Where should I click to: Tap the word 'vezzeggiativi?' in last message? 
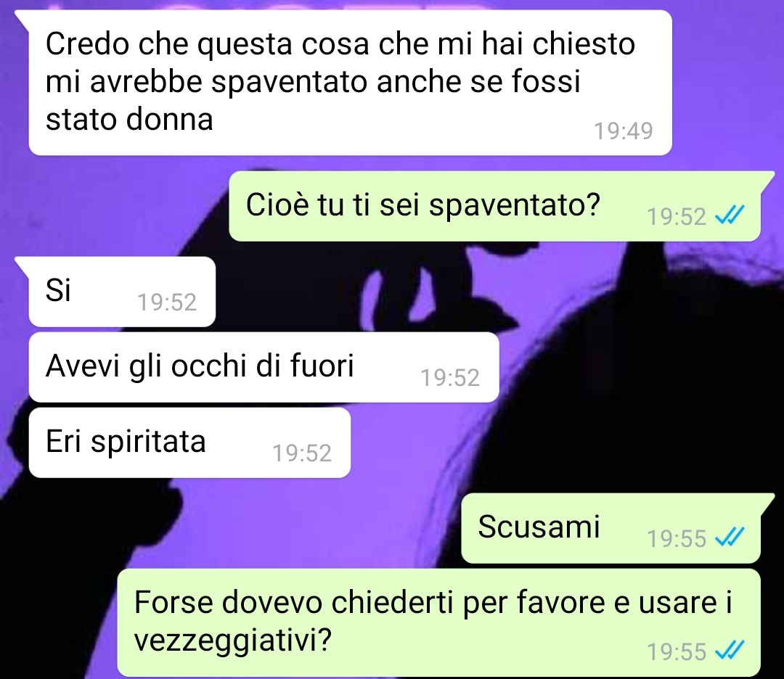233,641
